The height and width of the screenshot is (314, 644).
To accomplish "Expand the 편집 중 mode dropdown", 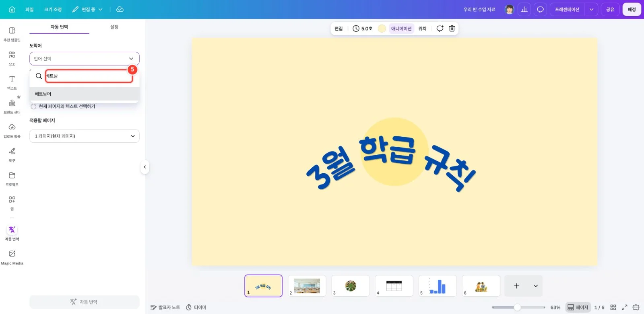I will 87,9.
